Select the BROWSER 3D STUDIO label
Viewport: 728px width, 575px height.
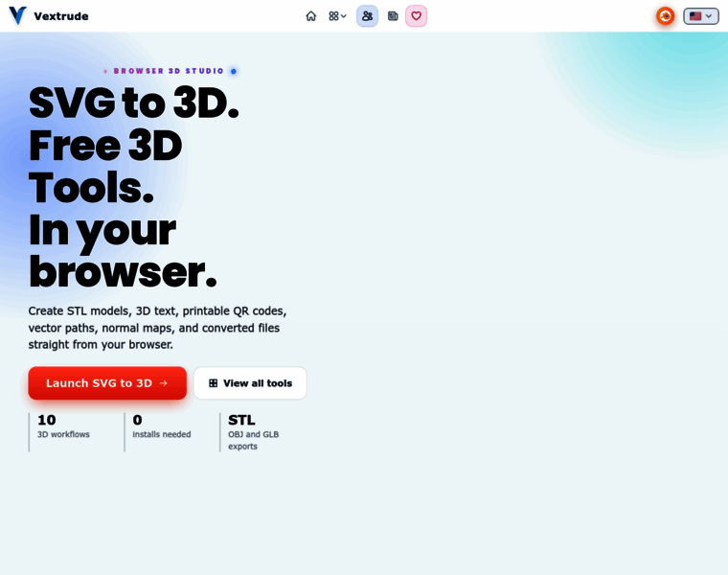[169, 71]
